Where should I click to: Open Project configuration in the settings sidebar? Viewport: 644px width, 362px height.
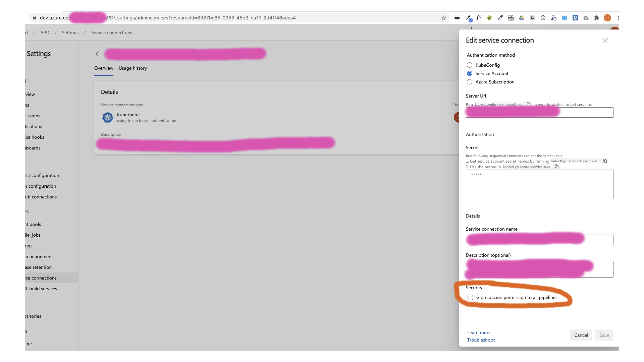point(42,175)
